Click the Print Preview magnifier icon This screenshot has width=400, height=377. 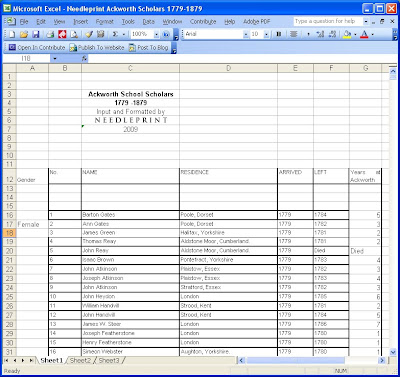click(x=75, y=34)
